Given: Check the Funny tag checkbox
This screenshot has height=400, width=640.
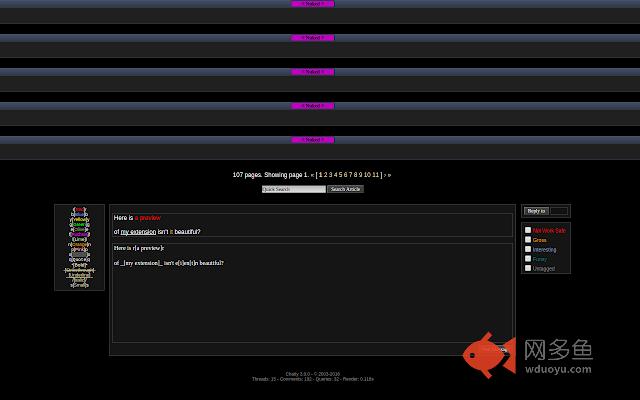Looking at the screenshot, I should pos(528,259).
